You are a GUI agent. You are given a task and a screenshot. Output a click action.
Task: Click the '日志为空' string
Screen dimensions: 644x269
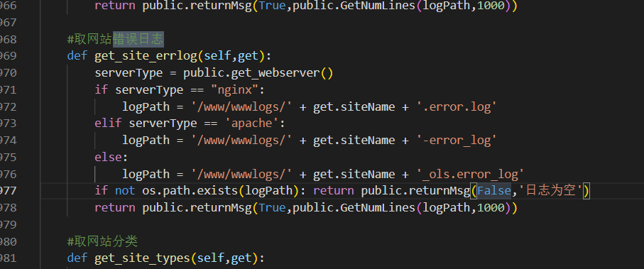550,190
